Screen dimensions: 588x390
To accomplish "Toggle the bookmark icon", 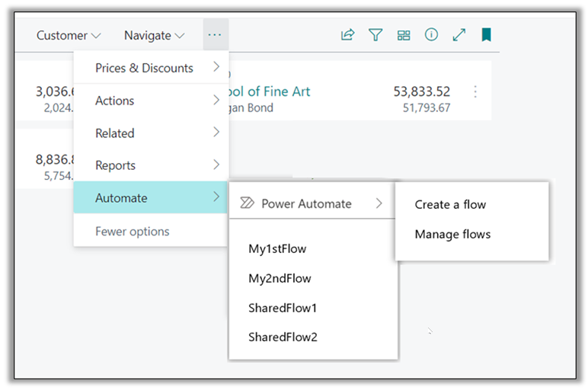I will 486,35.
